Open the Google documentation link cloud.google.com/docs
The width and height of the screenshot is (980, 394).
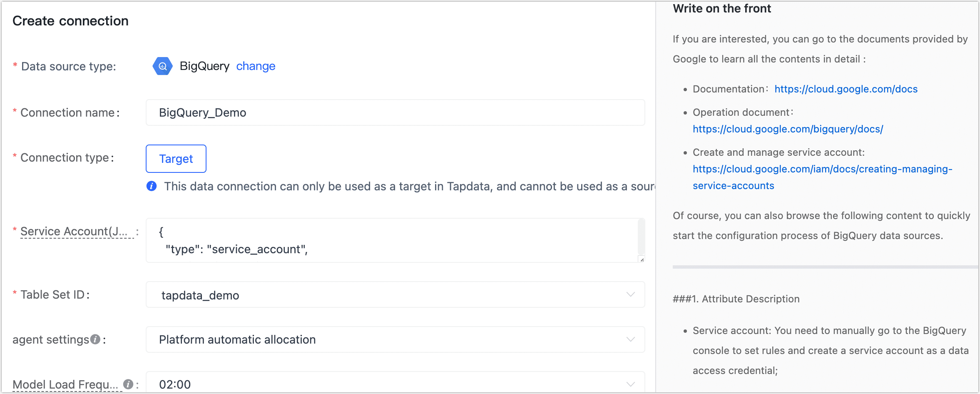pos(846,89)
